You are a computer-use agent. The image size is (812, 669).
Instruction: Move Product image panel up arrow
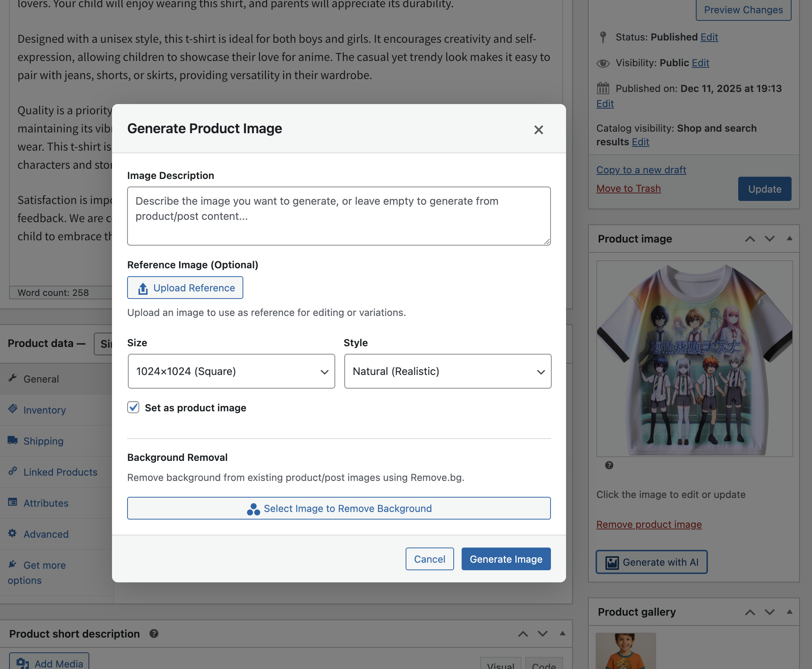(x=750, y=239)
